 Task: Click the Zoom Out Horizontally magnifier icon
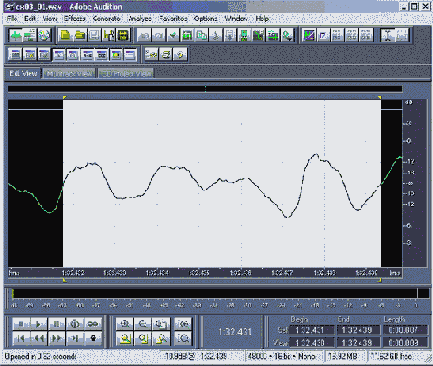tap(143, 324)
